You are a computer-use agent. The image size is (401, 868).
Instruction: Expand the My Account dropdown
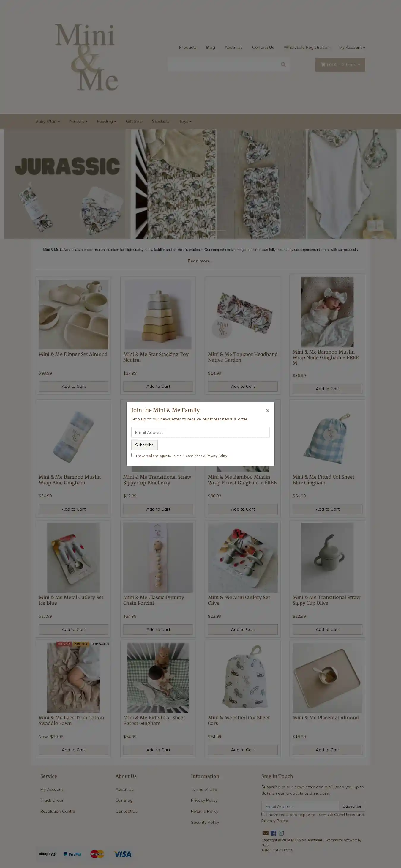[x=352, y=47]
